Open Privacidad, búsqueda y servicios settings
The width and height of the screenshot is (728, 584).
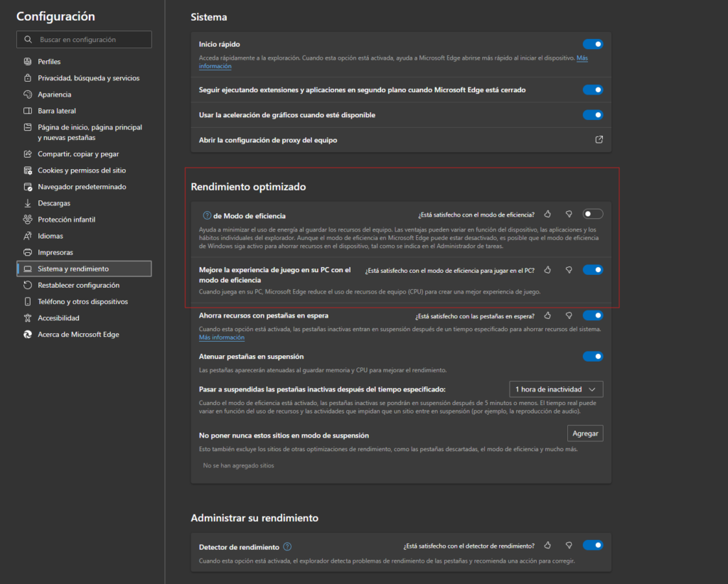click(88, 78)
